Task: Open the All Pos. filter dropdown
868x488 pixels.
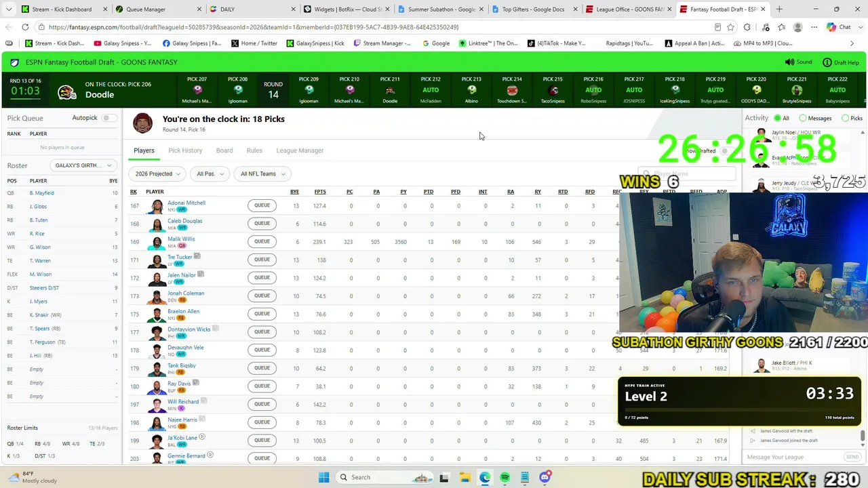Action: pos(210,174)
